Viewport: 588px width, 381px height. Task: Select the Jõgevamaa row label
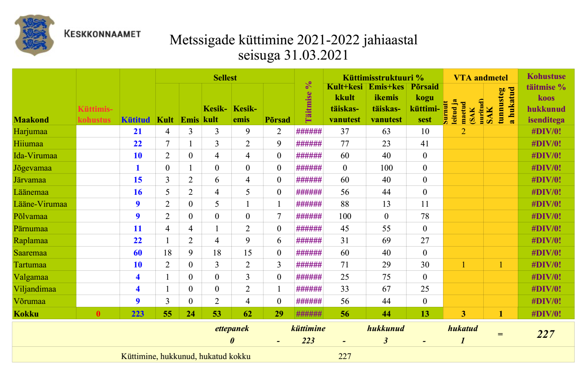33,168
